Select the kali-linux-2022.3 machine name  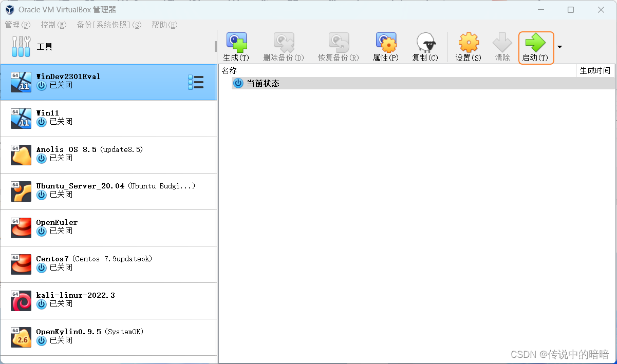76,295
